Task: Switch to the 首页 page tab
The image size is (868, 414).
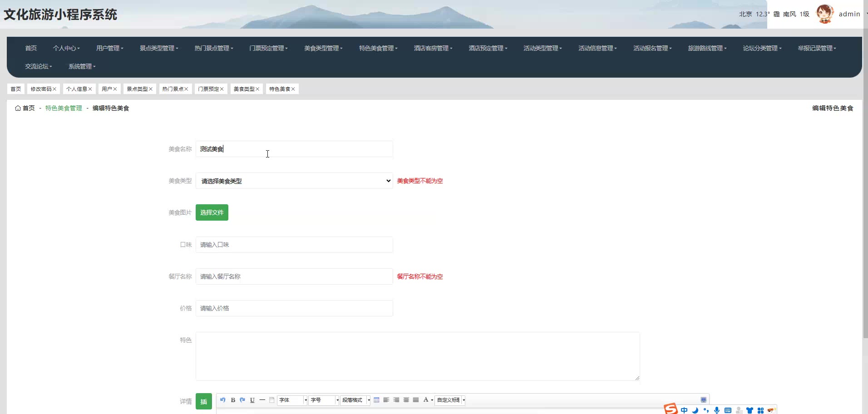Action: click(x=16, y=89)
